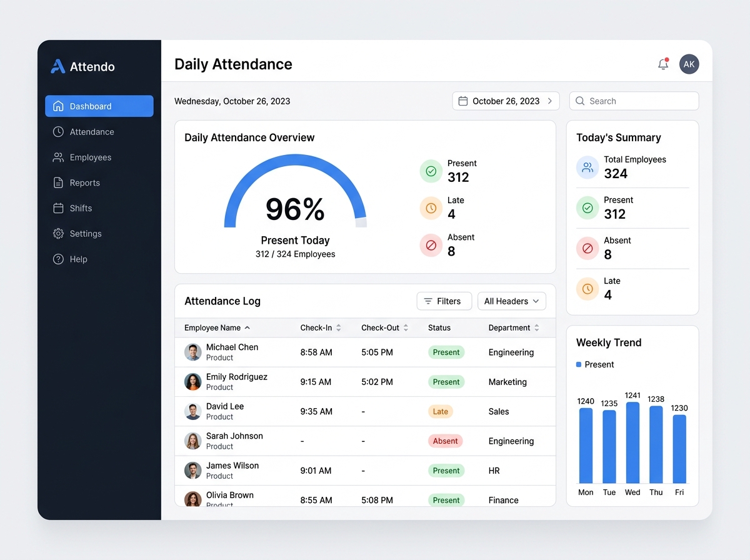This screenshot has width=750, height=560.
Task: Click Emily Rodriguez's name
Action: click(237, 377)
